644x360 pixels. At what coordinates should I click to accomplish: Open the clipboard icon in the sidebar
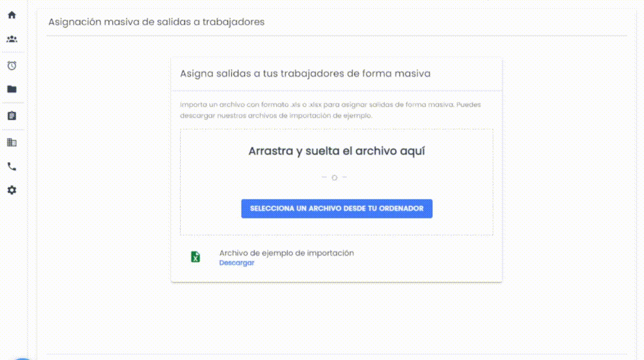coord(12,116)
